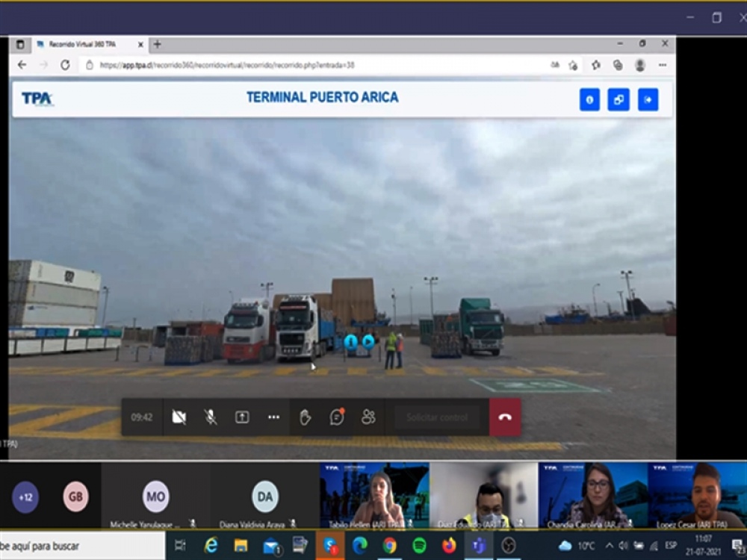Open the info hotspot in the panorama
Viewport: 747px width, 560px height.
click(350, 341)
